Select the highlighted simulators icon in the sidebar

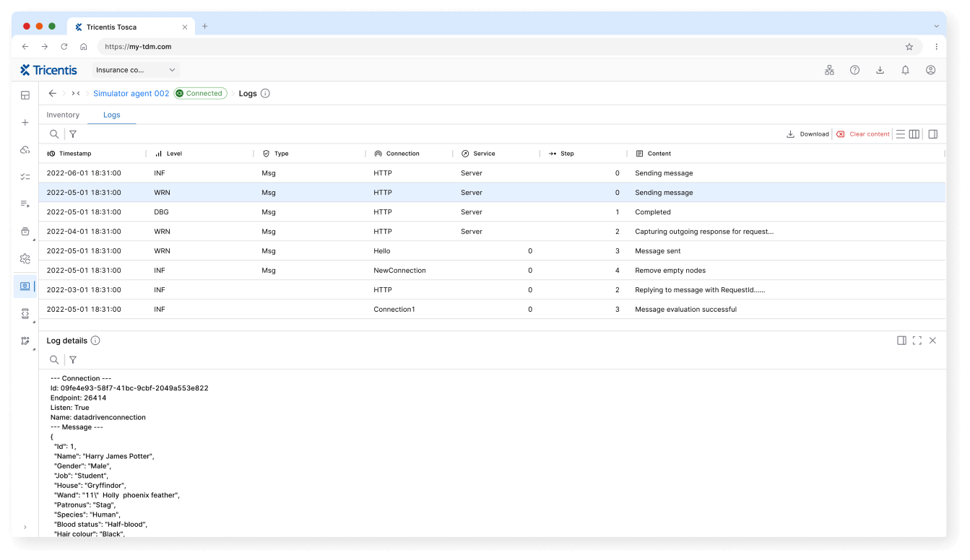pyautogui.click(x=25, y=286)
